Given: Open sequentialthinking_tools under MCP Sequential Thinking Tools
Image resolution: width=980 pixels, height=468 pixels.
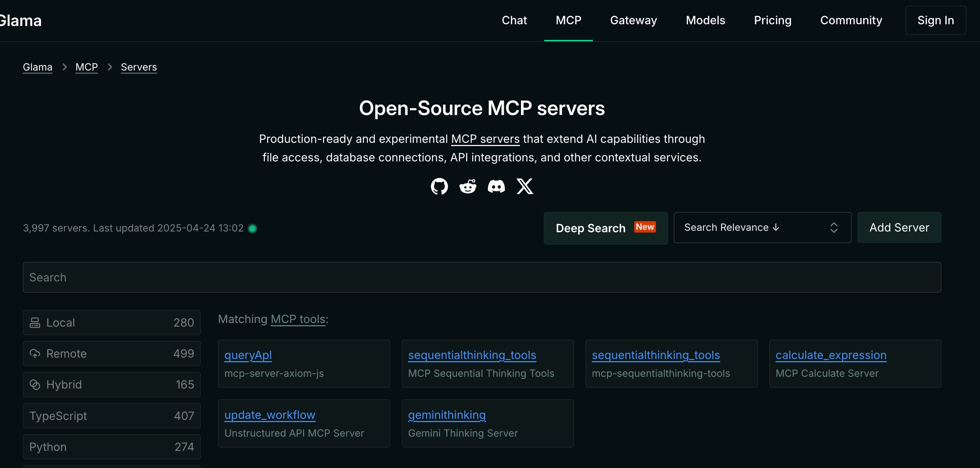Looking at the screenshot, I should pyautogui.click(x=472, y=355).
